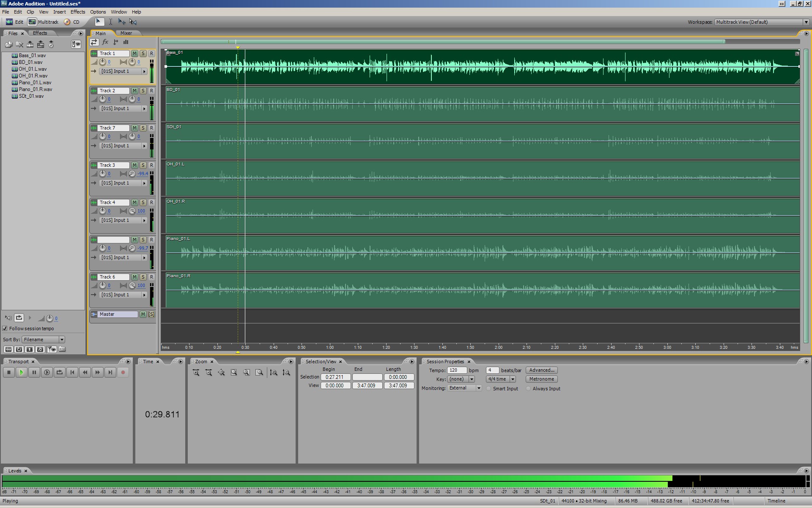
Task: Mute Track 1
Action: tap(134, 53)
